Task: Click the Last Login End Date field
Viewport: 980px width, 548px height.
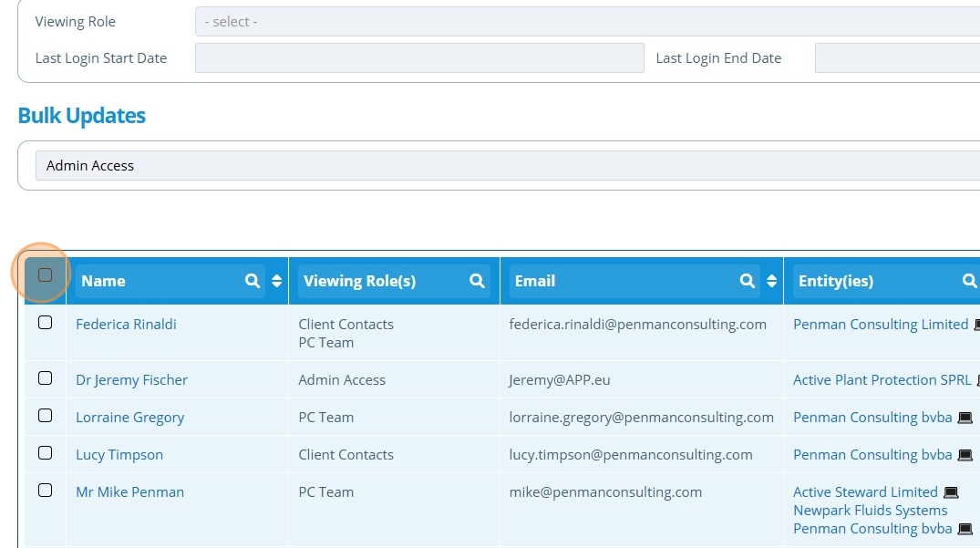Action: (x=897, y=57)
